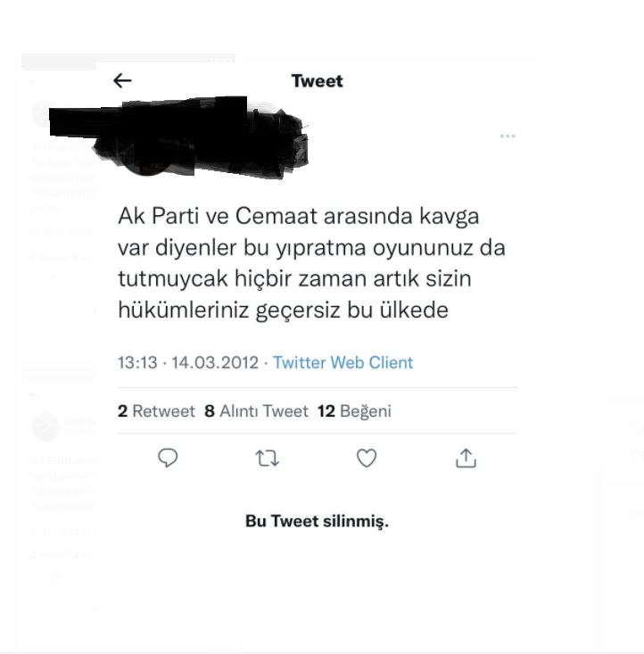Open the share upload icon
The width and height of the screenshot is (644, 654).
(466, 458)
